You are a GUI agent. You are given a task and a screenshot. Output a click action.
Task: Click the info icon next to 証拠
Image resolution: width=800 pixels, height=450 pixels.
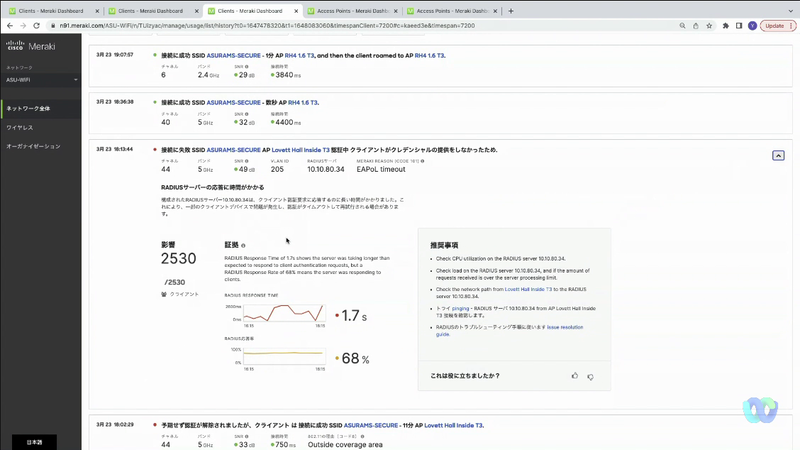click(243, 245)
